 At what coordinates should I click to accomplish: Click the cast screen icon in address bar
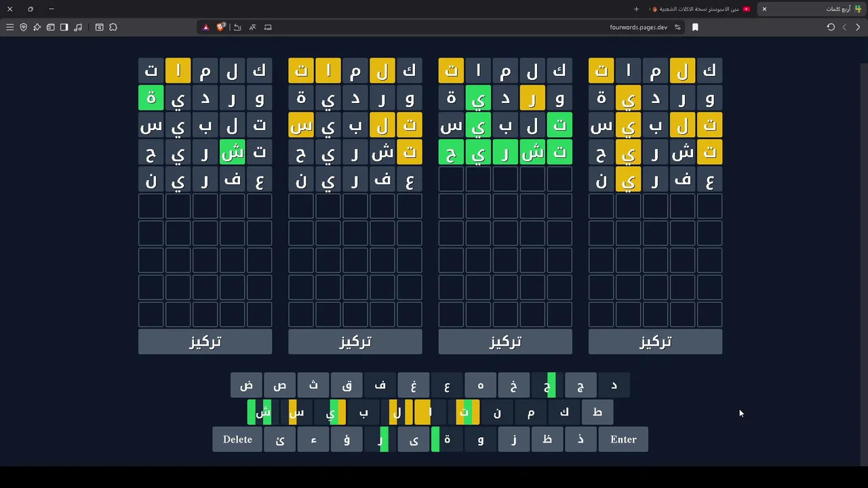pyautogui.click(x=268, y=27)
